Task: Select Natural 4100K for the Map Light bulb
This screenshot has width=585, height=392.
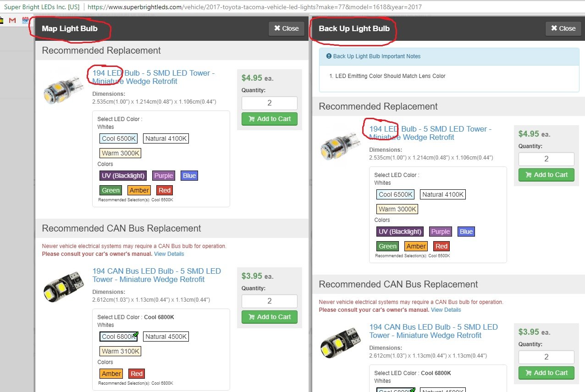Action: (166, 138)
